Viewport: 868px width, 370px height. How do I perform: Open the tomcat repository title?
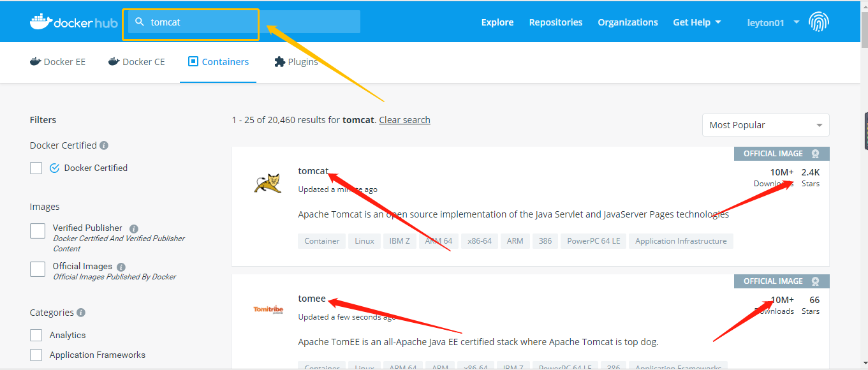tap(313, 171)
